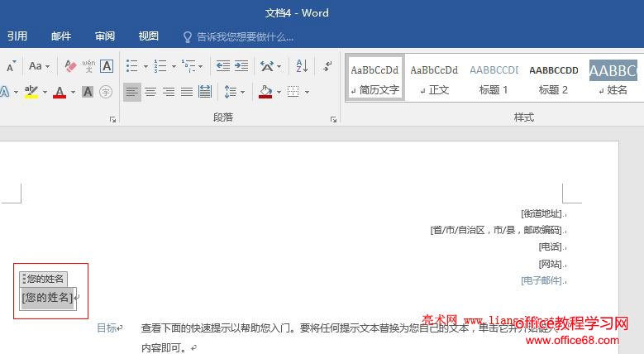Click the borders icon
Viewport: 644px width, 354px height.
click(293, 92)
